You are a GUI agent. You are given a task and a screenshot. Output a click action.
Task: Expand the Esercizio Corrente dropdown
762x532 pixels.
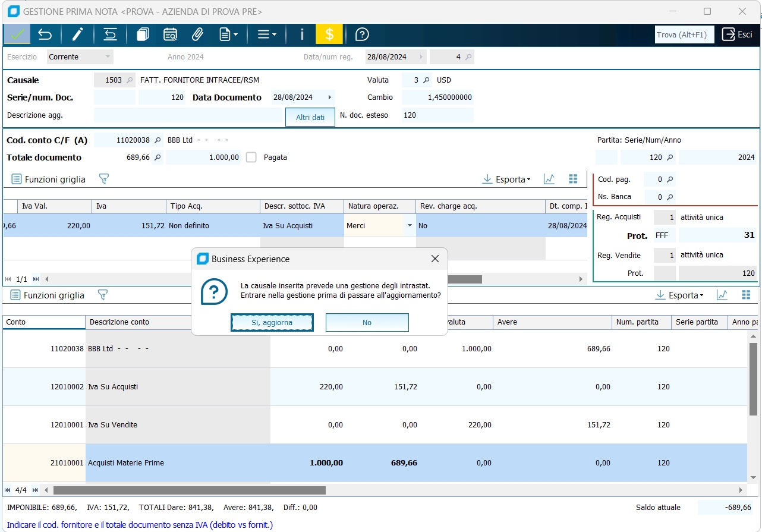108,57
